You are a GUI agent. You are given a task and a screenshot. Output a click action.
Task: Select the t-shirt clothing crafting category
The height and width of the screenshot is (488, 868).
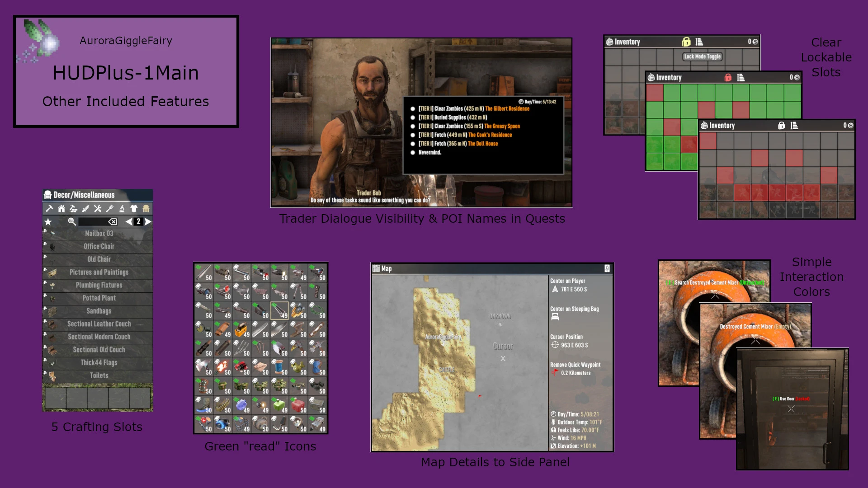[x=134, y=209]
